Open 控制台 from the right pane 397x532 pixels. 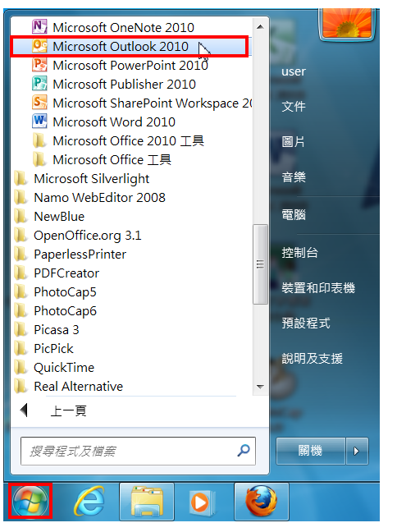pyautogui.click(x=299, y=253)
